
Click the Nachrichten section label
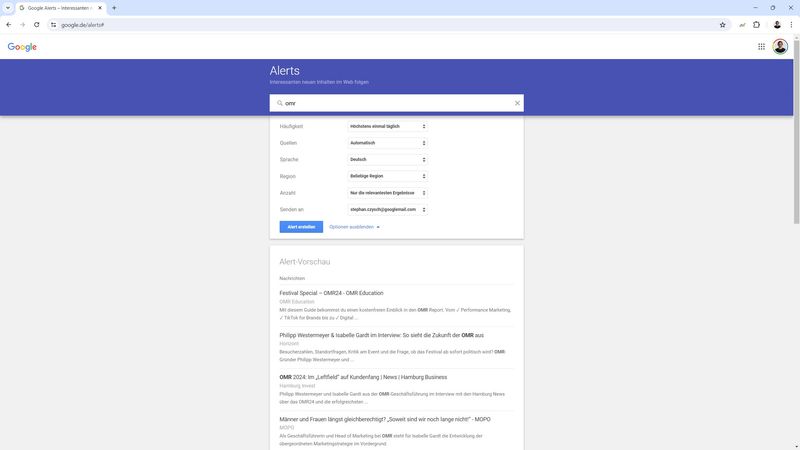coord(292,278)
